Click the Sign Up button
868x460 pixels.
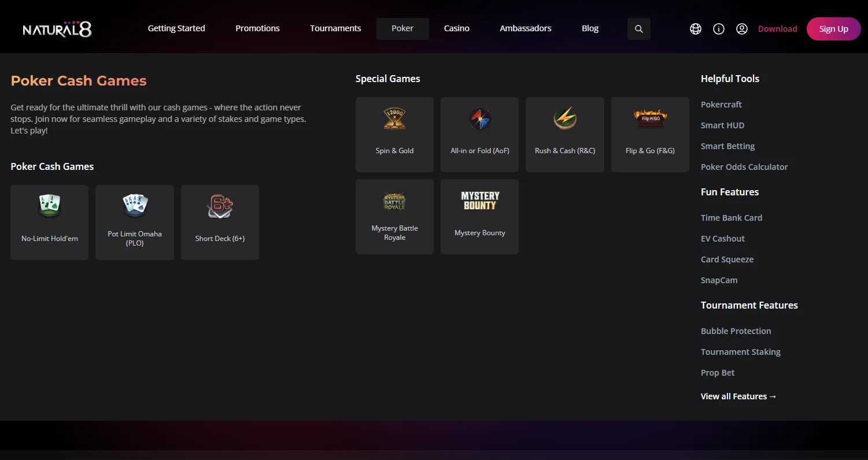pyautogui.click(x=834, y=29)
